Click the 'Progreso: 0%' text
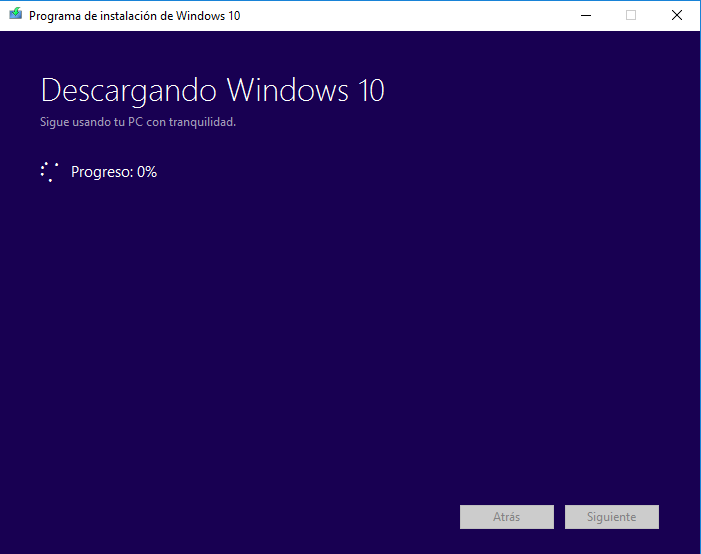This screenshot has height=554, width=701. (x=114, y=172)
